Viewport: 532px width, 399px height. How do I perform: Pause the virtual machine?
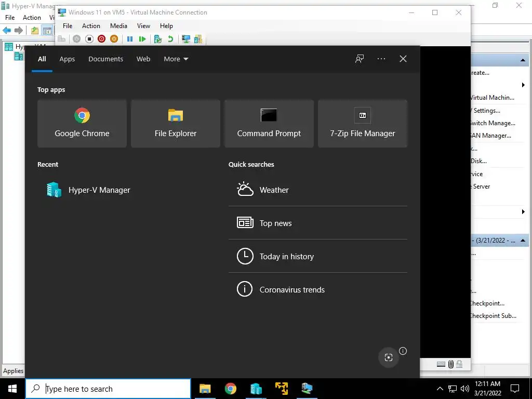(x=129, y=39)
